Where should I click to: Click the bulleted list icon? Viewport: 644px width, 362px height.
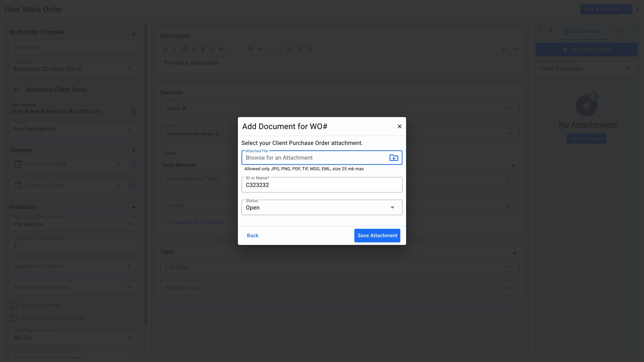pos(280,49)
